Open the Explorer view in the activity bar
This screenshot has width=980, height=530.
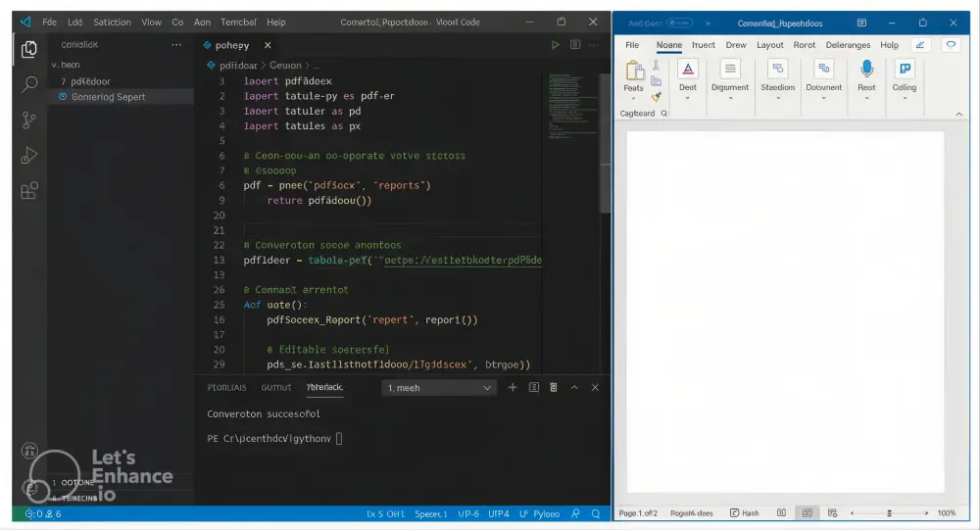click(x=28, y=49)
